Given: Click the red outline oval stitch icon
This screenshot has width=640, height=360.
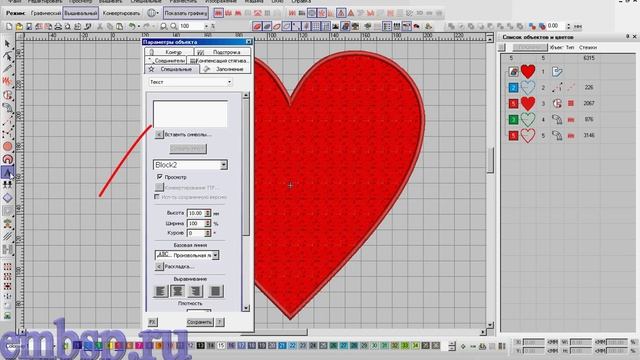Looking at the screenshot, I should click(x=277, y=26).
